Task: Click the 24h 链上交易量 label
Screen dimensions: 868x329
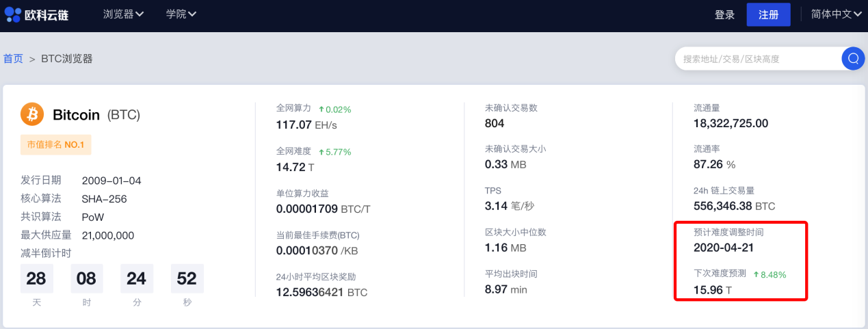Action: (x=724, y=190)
